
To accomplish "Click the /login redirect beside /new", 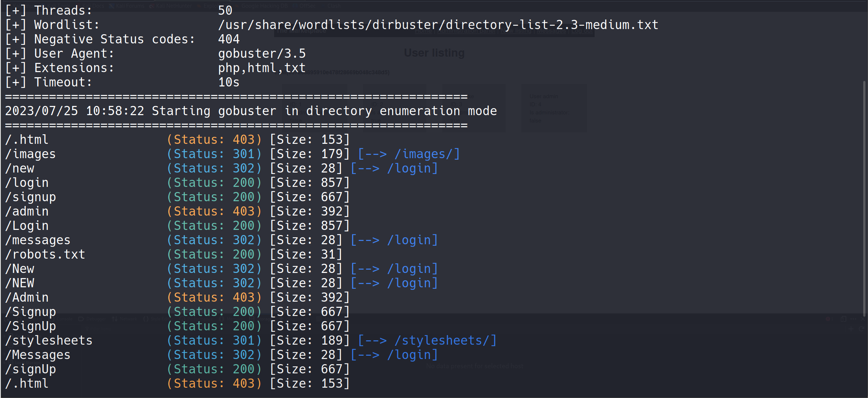I will (409, 168).
